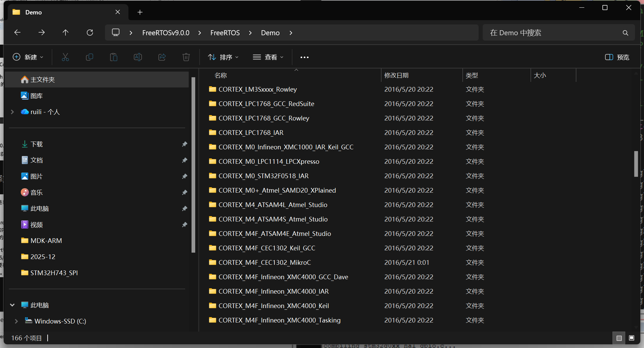This screenshot has height=348, width=644.
Task: Unpin 视频 using its pin icon
Action: coord(184,225)
